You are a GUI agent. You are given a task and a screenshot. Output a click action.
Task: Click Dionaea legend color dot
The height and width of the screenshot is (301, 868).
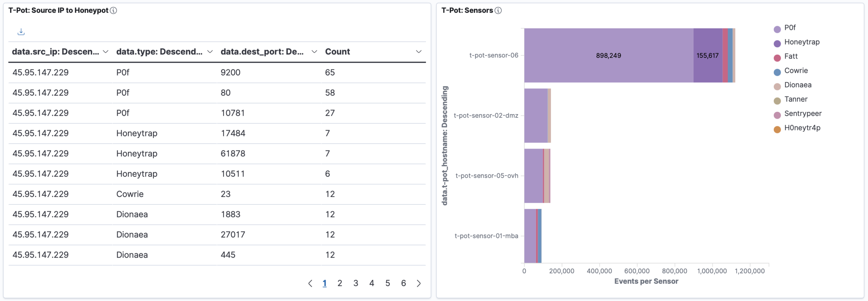coord(777,87)
